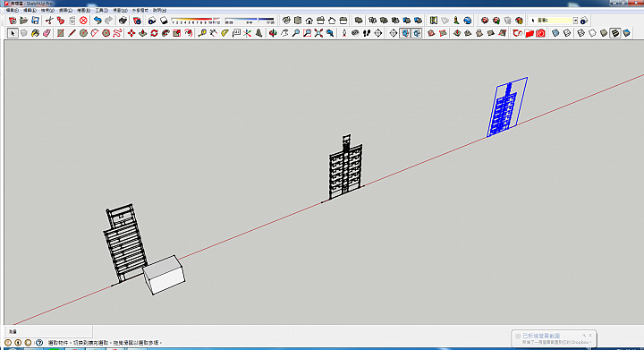Select the Text label tool
This screenshot has width=644, height=350.
click(236, 33)
